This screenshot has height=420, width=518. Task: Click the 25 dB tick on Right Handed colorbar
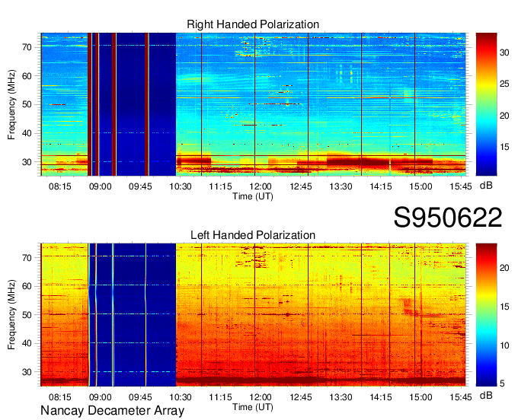click(x=504, y=84)
